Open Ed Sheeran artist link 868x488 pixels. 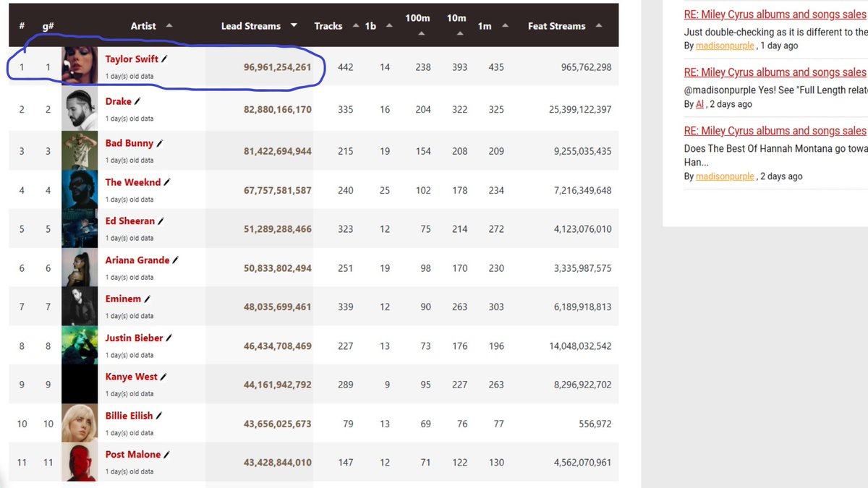point(130,221)
